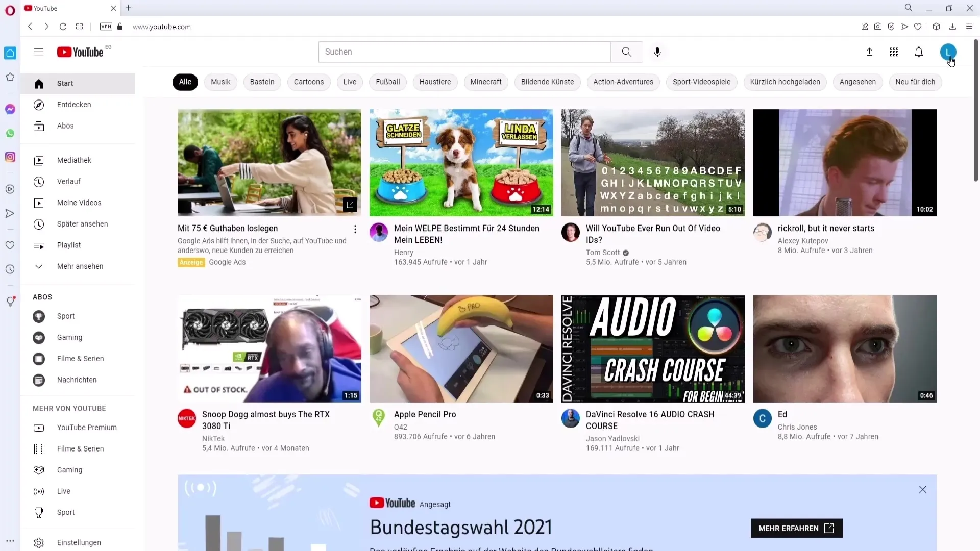Open Opera sidebar WhatsApp icon
The width and height of the screenshot is (980, 551).
[10, 133]
